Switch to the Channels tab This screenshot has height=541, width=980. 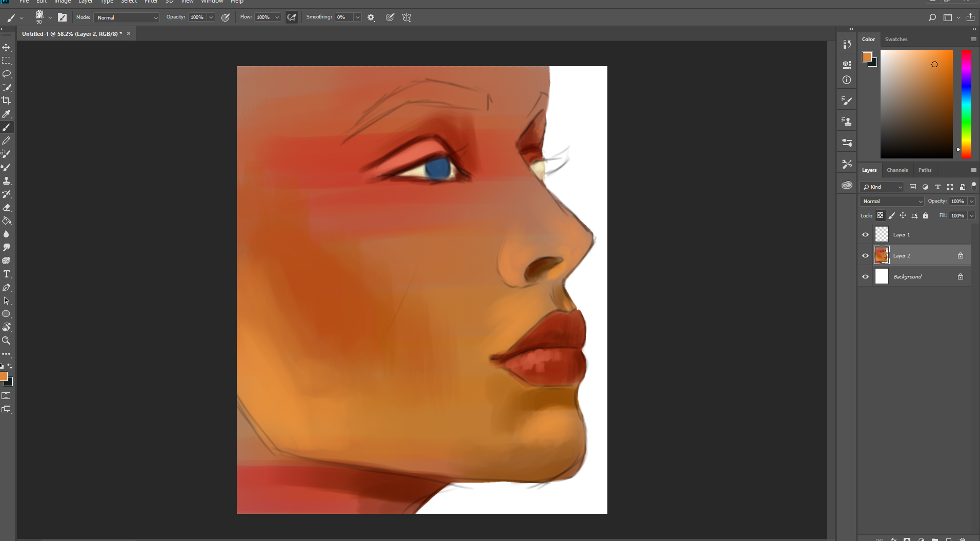tap(897, 170)
